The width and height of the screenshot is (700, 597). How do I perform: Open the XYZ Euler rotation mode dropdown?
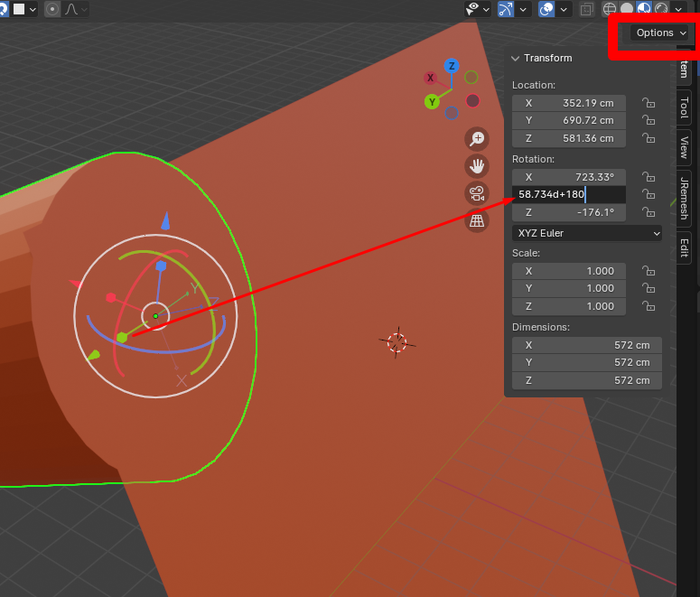pos(587,233)
